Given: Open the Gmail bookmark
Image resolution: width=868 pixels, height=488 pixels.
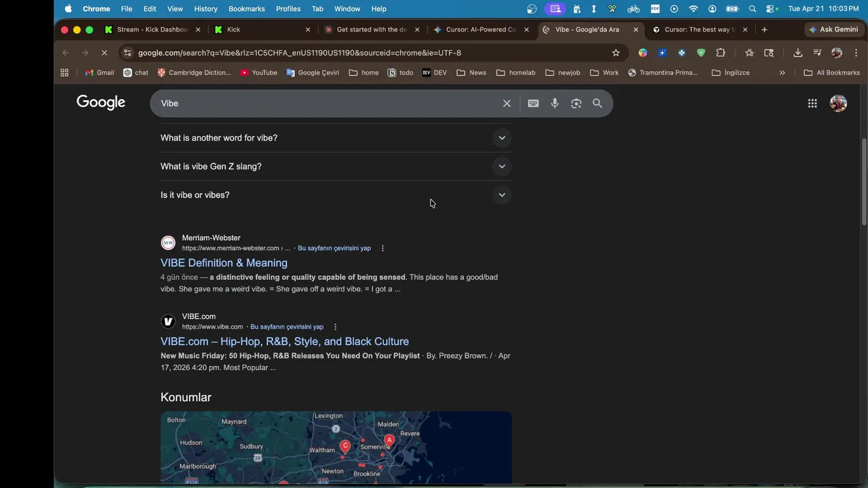Looking at the screenshot, I should 99,73.
